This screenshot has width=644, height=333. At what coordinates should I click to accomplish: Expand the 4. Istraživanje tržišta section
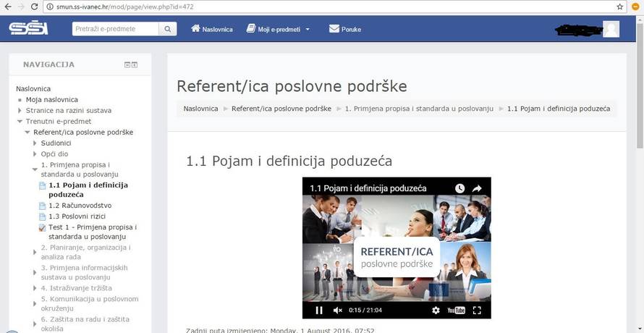point(35,288)
